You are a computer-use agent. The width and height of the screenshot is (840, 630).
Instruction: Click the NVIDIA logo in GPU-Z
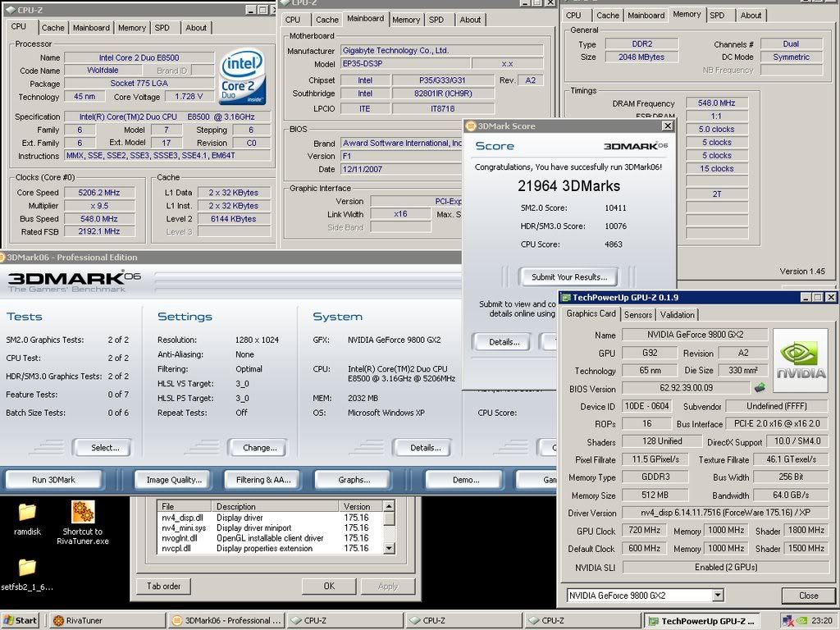(x=801, y=361)
